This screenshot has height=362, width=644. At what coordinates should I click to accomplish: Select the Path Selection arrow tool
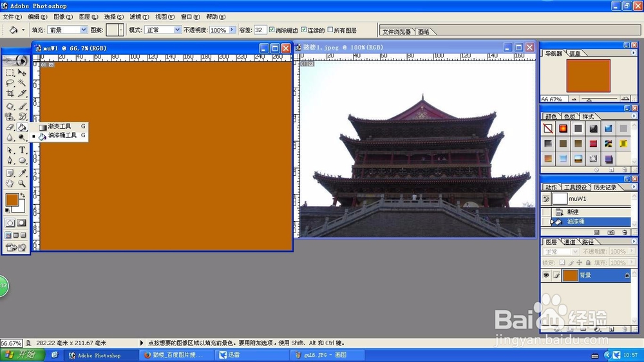click(x=10, y=150)
